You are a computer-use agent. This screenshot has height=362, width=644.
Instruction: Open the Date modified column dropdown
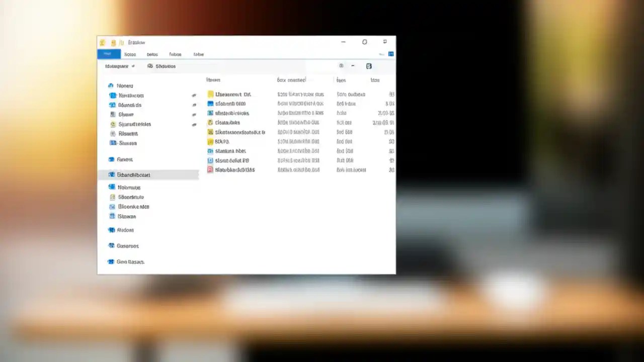pyautogui.click(x=311, y=80)
